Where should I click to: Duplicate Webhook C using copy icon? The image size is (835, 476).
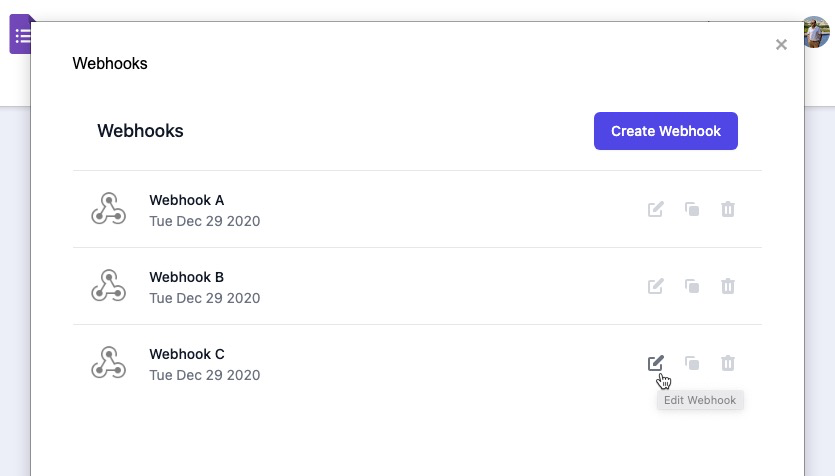(692, 363)
